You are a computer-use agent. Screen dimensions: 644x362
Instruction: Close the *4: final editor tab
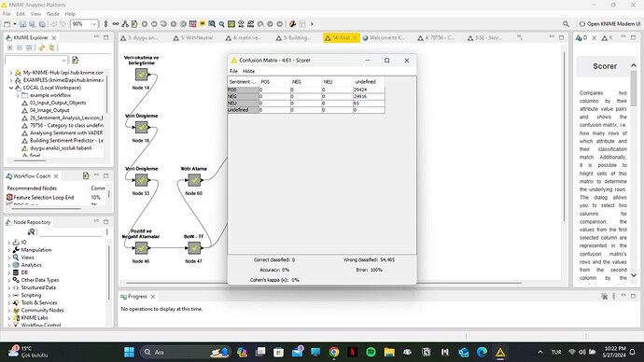(355, 37)
